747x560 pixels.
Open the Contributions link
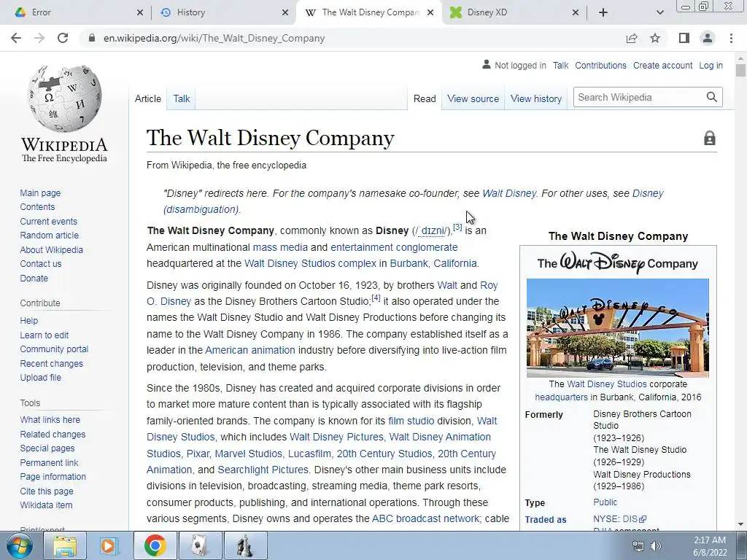pos(600,65)
